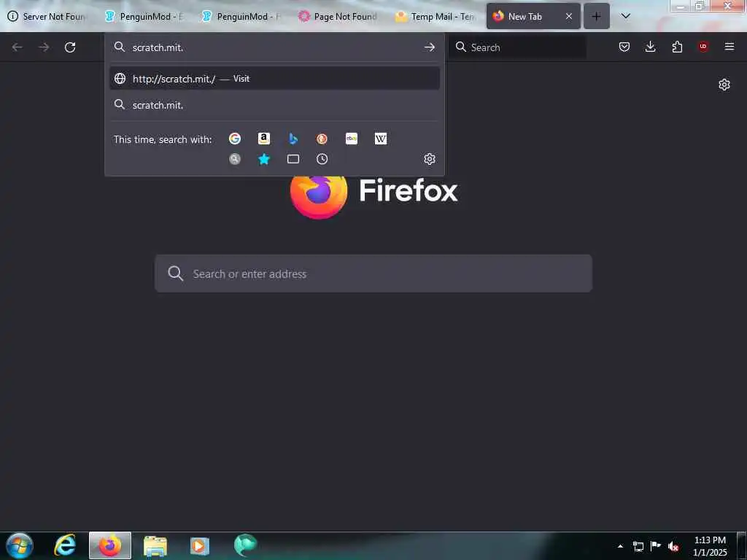Go back one page

click(x=18, y=47)
